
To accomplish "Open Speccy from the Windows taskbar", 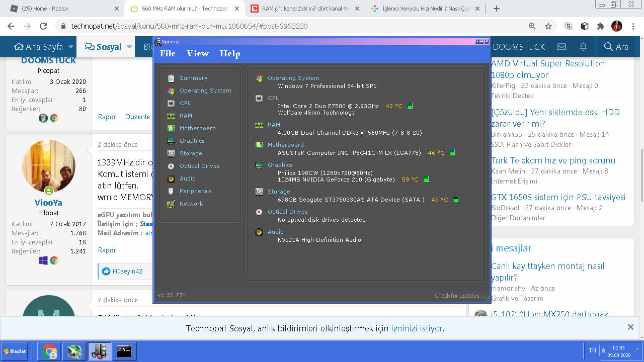I will pyautogui.click(x=99, y=351).
